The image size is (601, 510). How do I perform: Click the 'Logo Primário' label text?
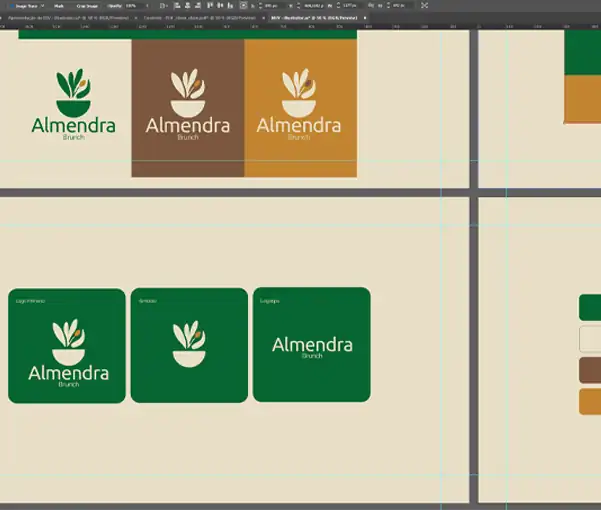point(30,301)
